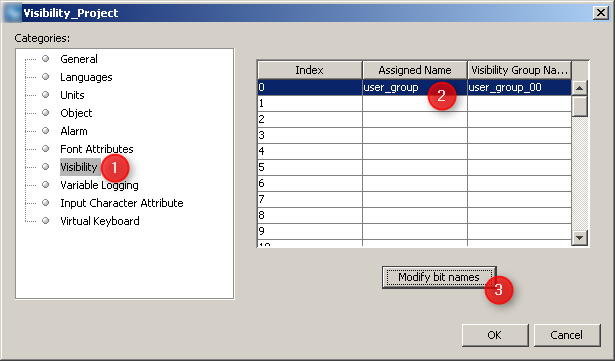Image resolution: width=615 pixels, height=361 pixels.
Task: Select Font Attributes category
Action: pos(96,149)
